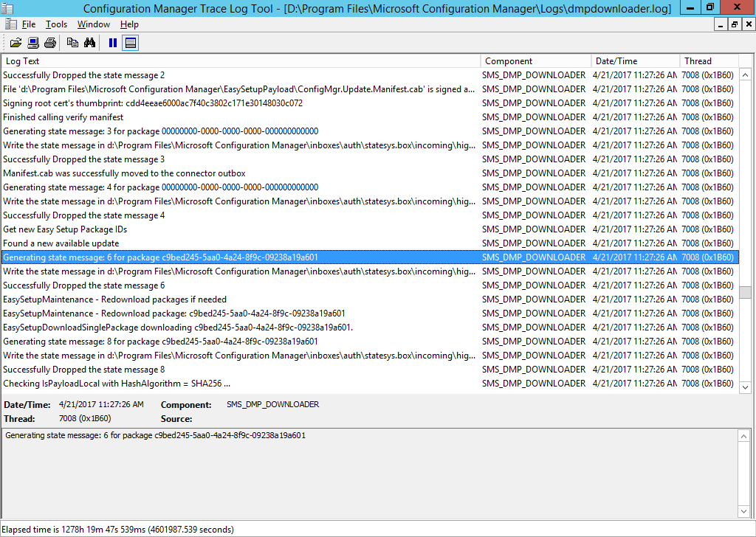Click the application icon in the title bar
The height and width of the screenshot is (537, 756).
(7, 8)
